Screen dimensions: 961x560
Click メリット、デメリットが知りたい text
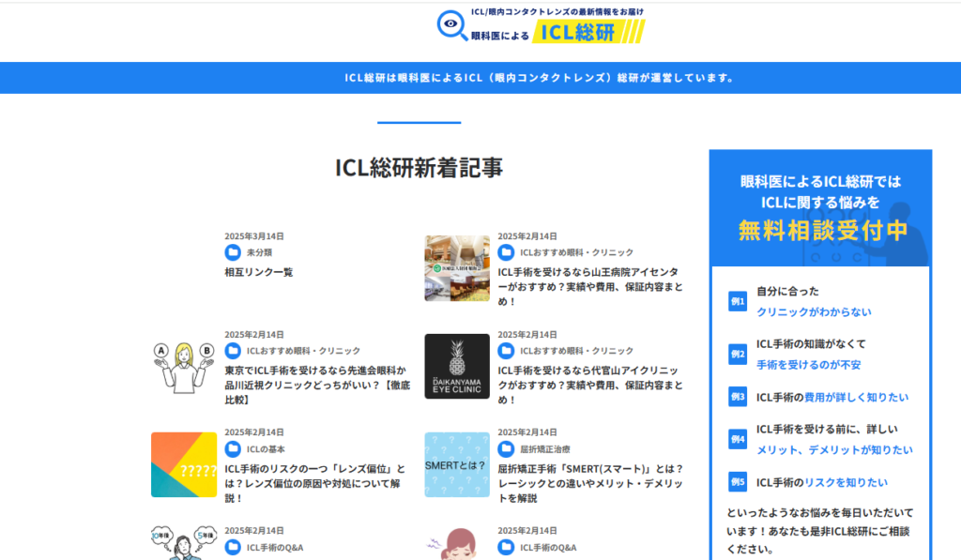[834, 449]
